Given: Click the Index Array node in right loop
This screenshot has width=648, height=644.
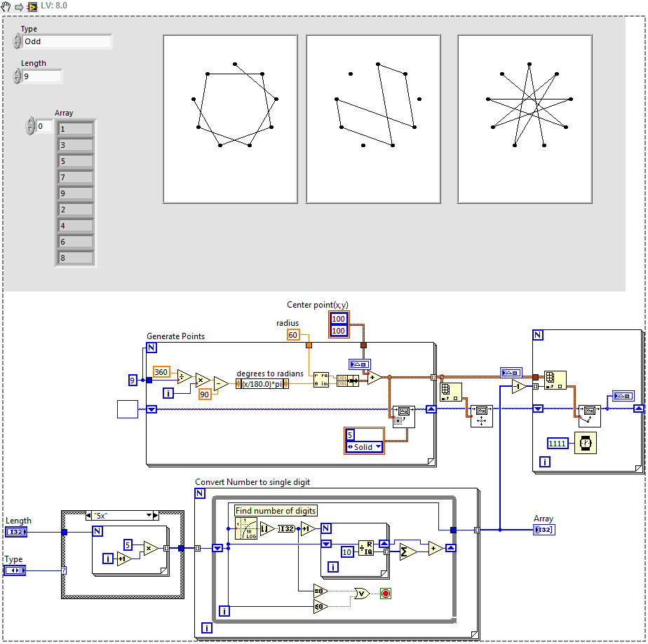Looking at the screenshot, I should click(x=555, y=380).
